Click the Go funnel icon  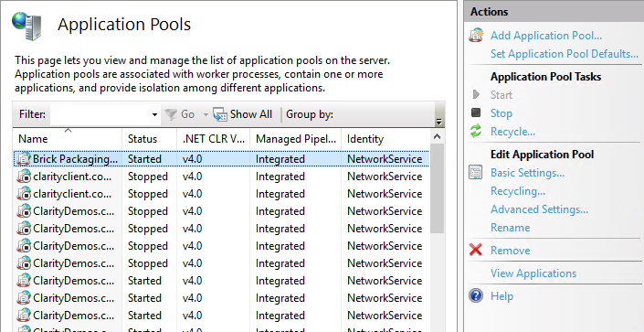click(171, 114)
